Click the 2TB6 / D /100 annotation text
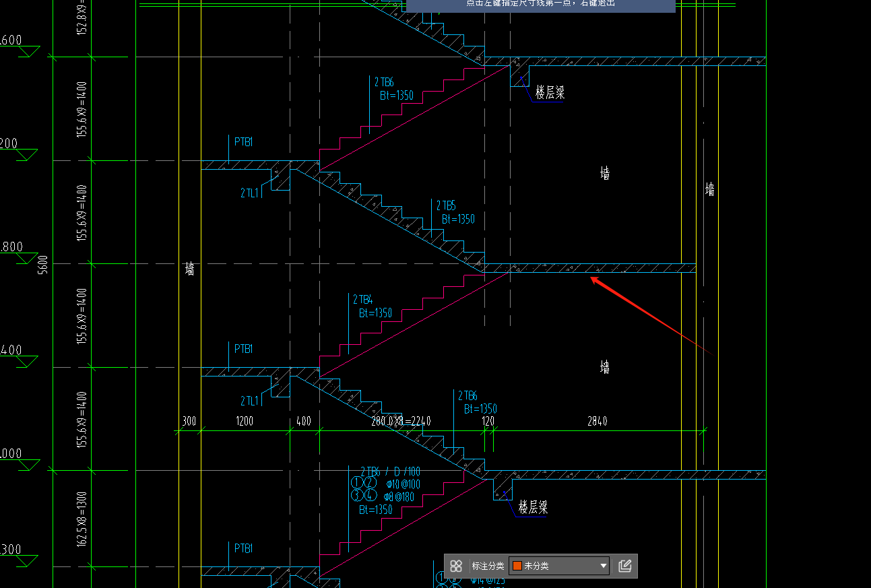 (x=390, y=471)
